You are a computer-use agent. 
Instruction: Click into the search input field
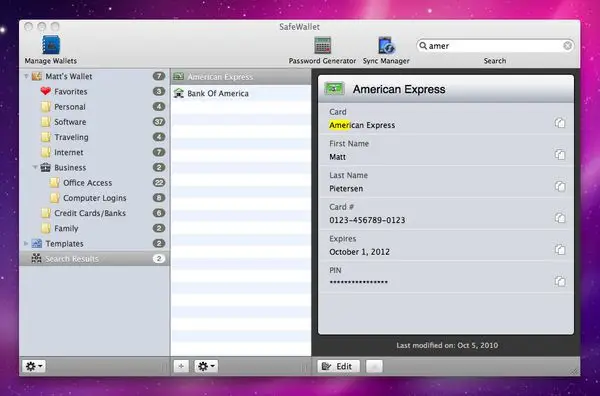coord(494,46)
